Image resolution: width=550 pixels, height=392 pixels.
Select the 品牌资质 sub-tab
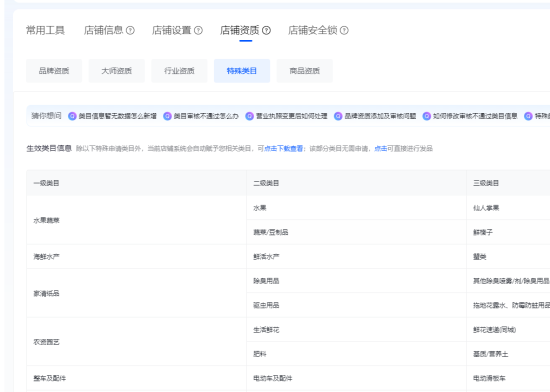tap(54, 71)
